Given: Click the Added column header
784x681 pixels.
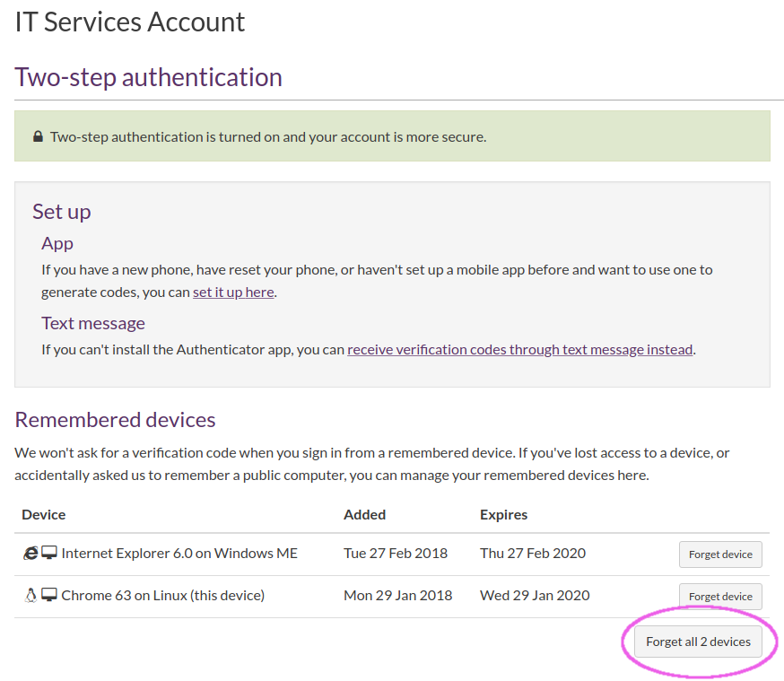Looking at the screenshot, I should click(x=364, y=514).
